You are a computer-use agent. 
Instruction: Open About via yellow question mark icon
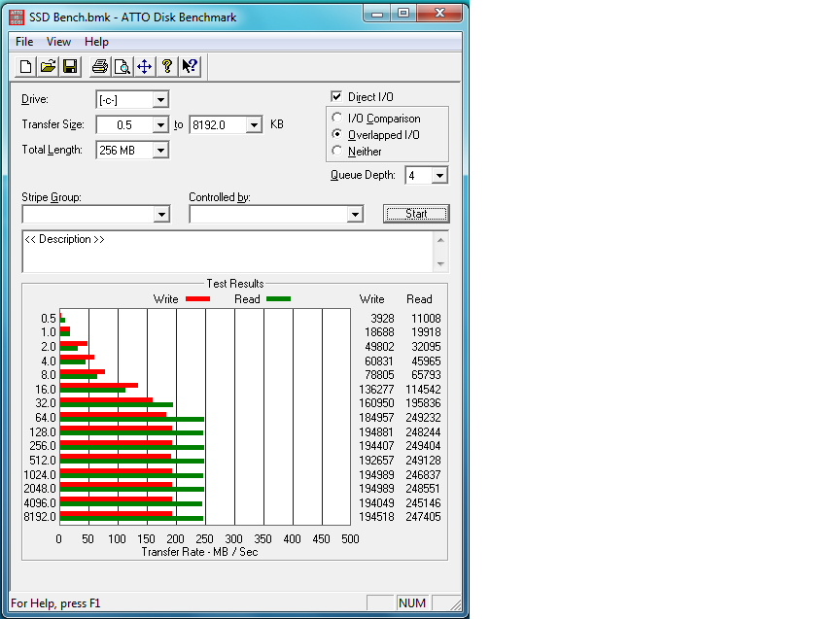click(x=167, y=66)
